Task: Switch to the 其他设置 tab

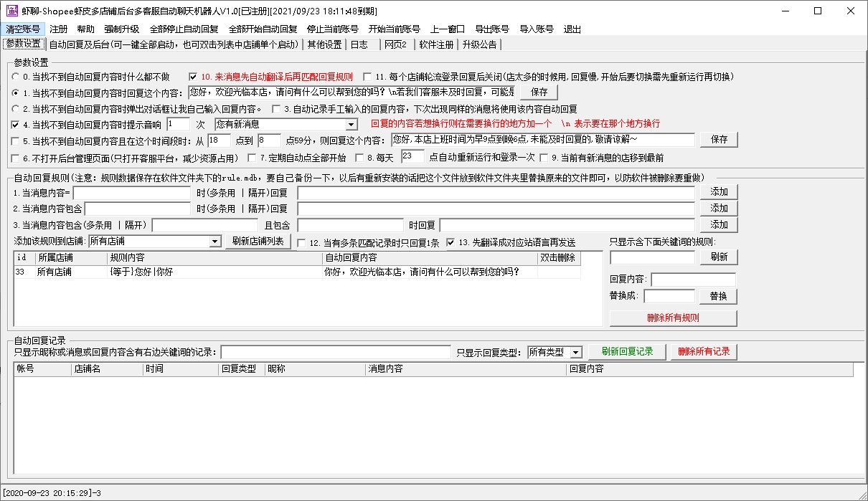Action: [324, 44]
